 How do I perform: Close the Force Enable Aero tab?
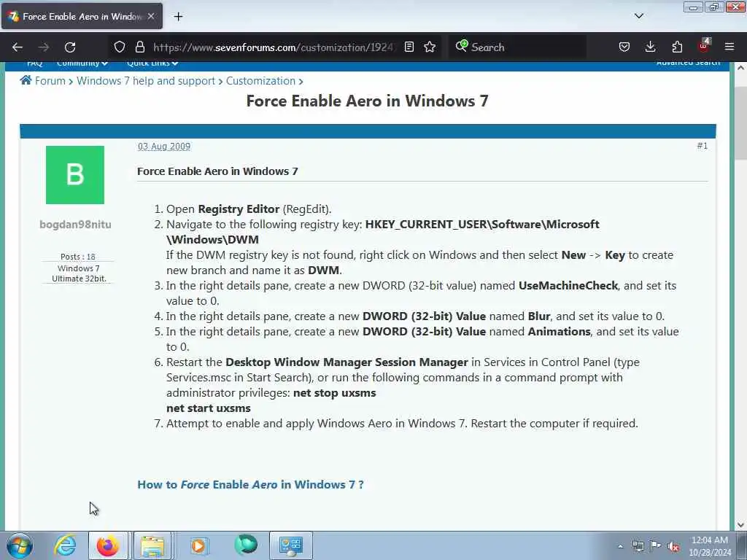[151, 16]
